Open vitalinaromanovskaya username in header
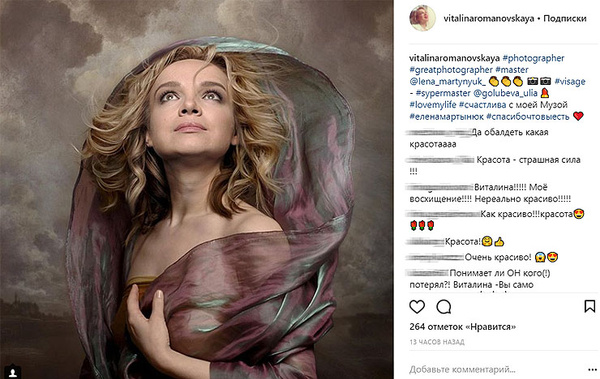This screenshot has height=379, width=600. point(489,18)
